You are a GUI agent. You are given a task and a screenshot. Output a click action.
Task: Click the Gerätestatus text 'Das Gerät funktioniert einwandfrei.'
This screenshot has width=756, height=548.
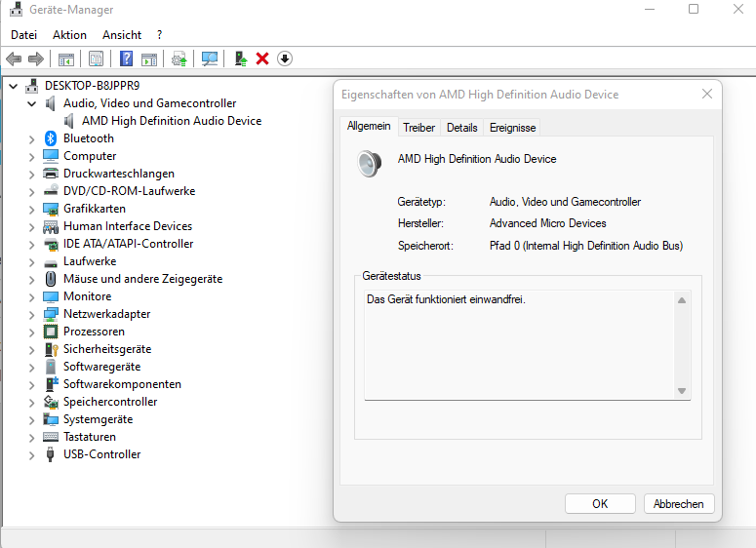(446, 299)
